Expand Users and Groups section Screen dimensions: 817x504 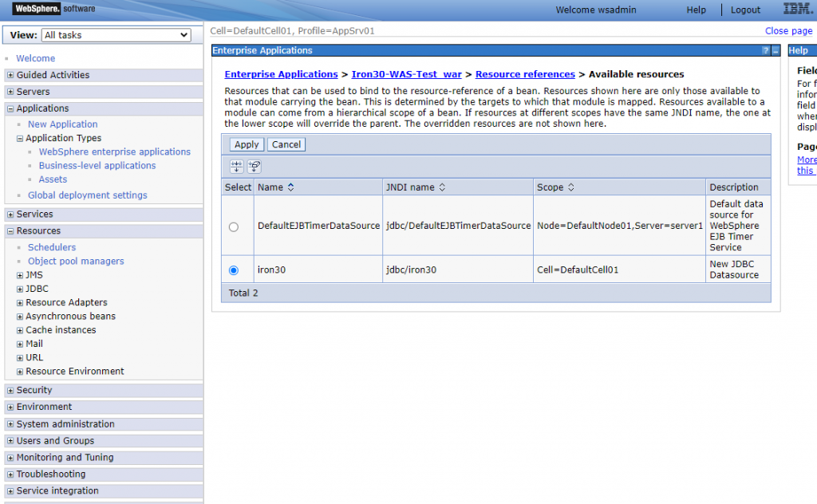[10, 440]
